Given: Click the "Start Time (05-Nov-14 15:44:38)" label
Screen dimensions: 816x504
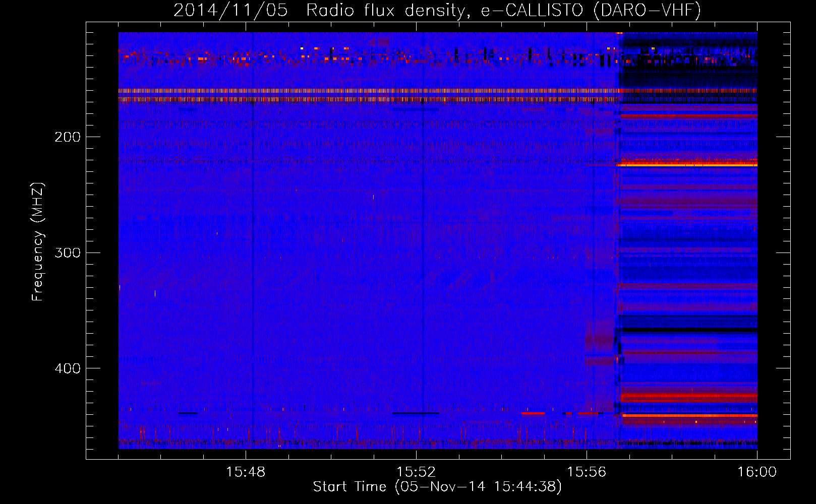Looking at the screenshot, I should click(437, 487).
